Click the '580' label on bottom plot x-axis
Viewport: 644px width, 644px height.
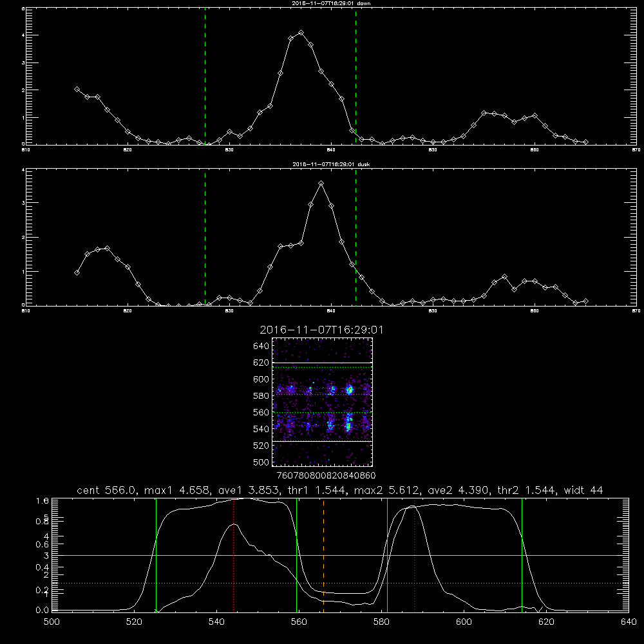381,622
